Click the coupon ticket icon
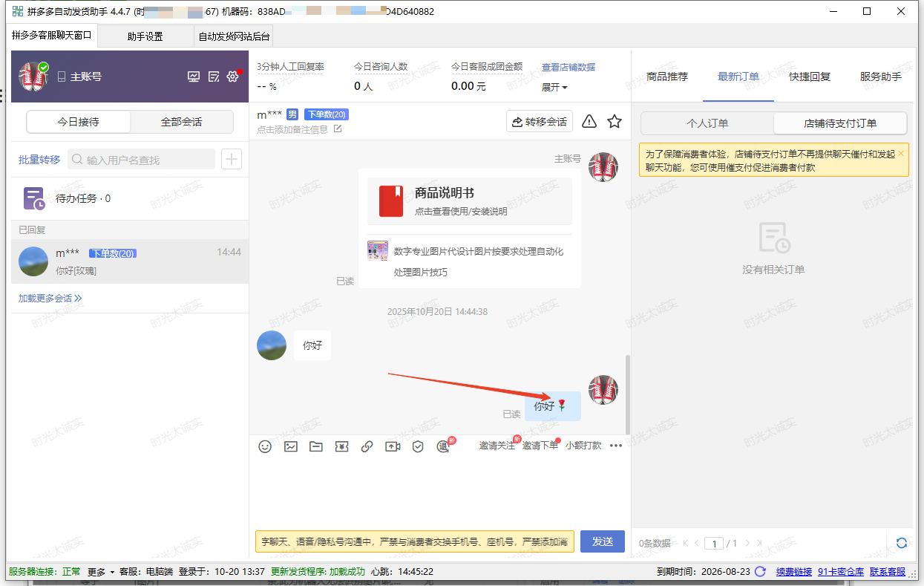The image size is (924, 586). point(341,446)
